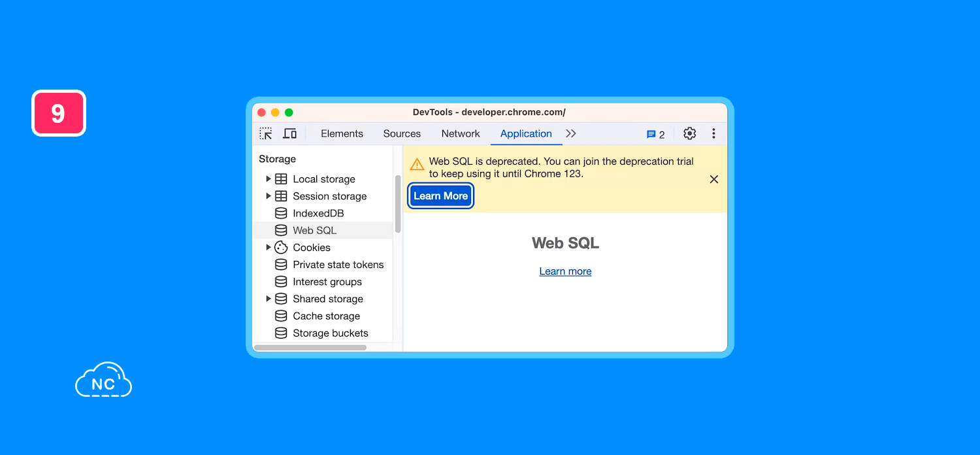Image resolution: width=980 pixels, height=455 pixels.
Task: Click the sidebar horizontal scrollbar thumb
Action: point(310,348)
